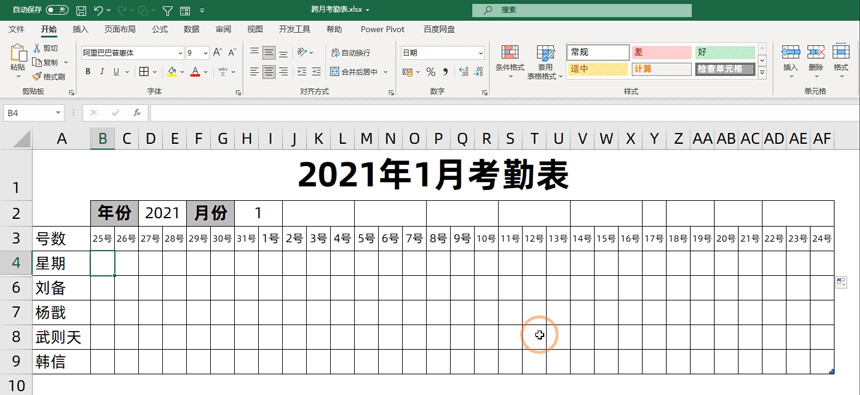Apply the pink 差 Bad cell style
This screenshot has height=395, width=860.
click(661, 53)
